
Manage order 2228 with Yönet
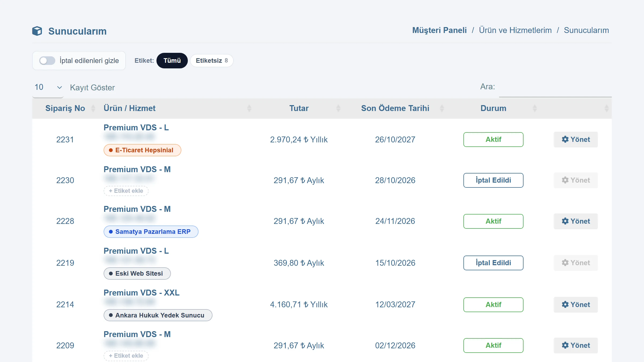(576, 221)
